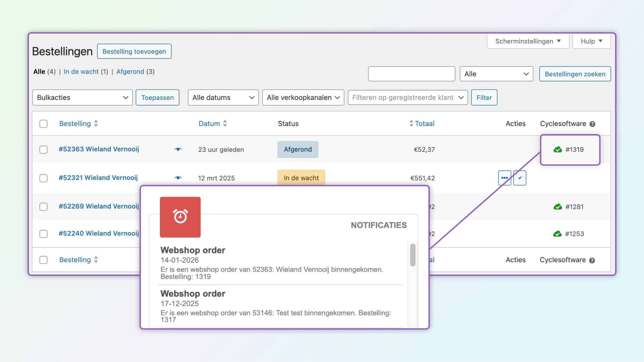Click the three-dots processing action for order #52321
Image resolution: width=644 pixels, height=362 pixels.
504,178
